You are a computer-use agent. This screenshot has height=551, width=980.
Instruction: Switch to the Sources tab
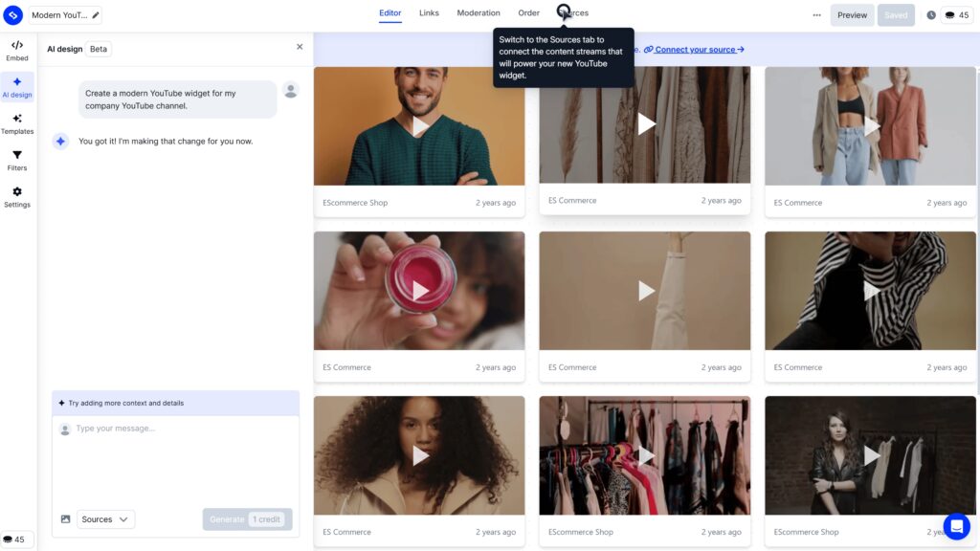point(571,13)
